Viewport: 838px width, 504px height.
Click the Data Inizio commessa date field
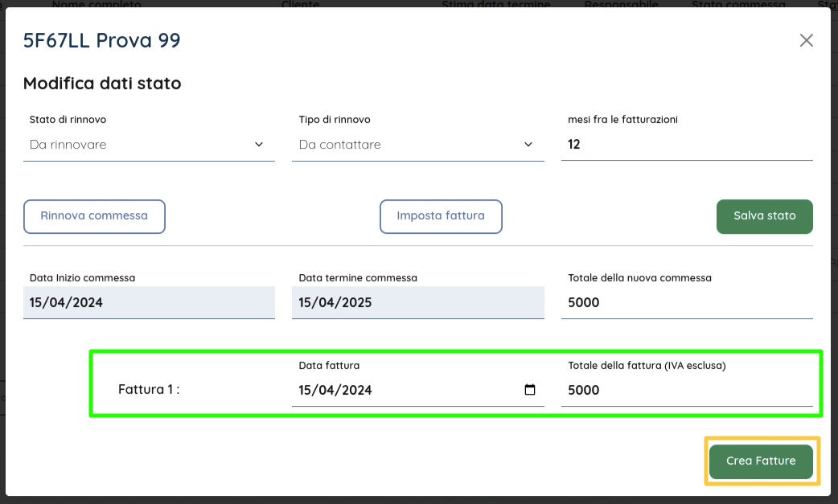click(x=149, y=303)
